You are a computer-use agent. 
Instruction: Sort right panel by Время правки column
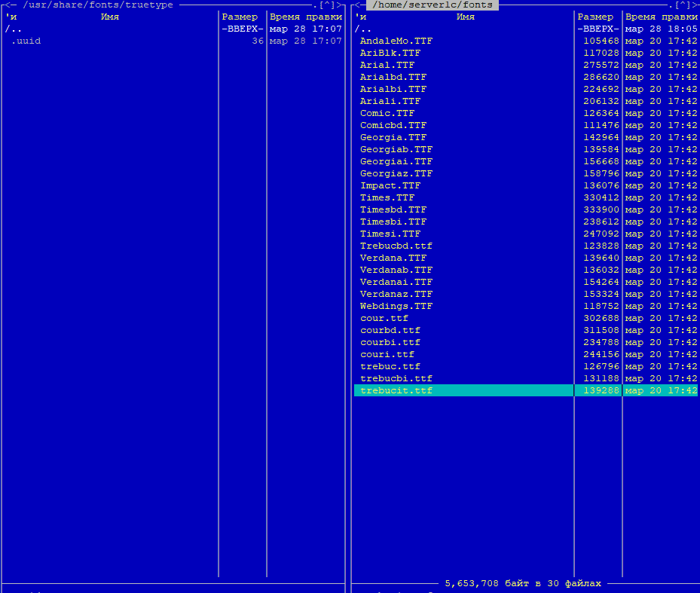[661, 17]
